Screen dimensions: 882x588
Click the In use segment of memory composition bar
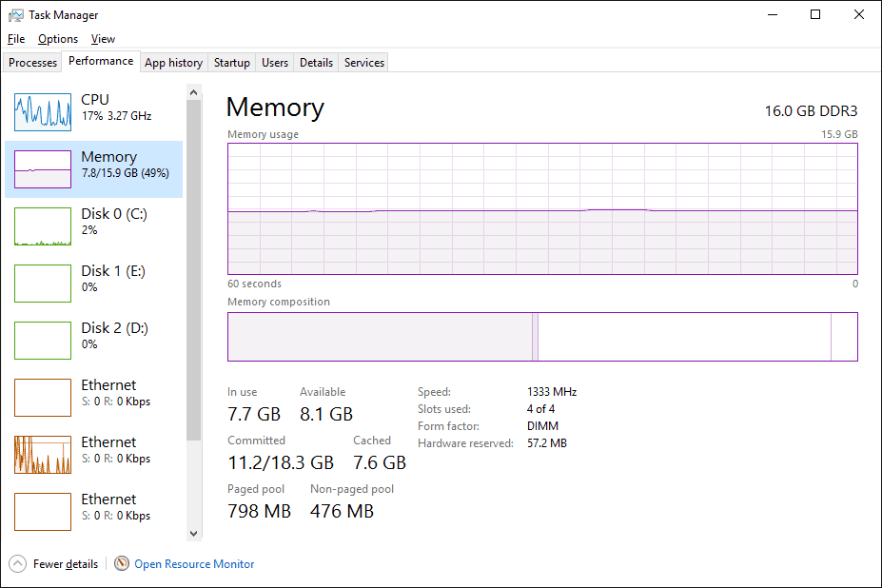click(381, 337)
